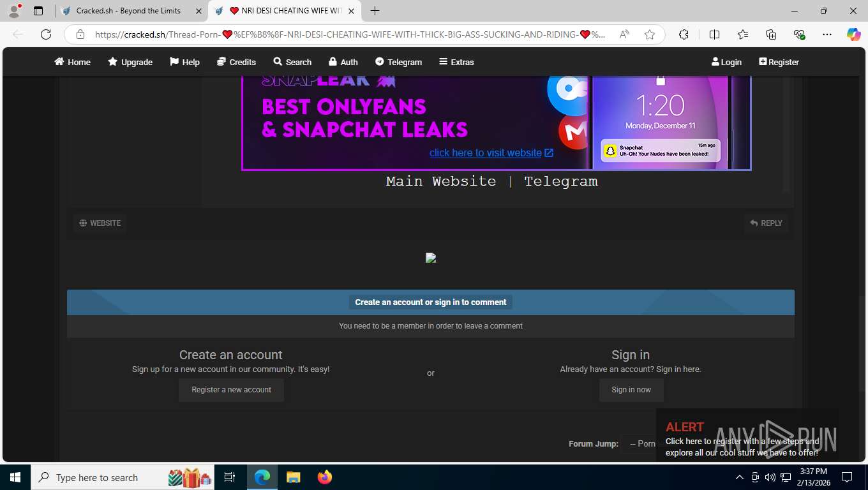Click the browser back arrow

18,34
